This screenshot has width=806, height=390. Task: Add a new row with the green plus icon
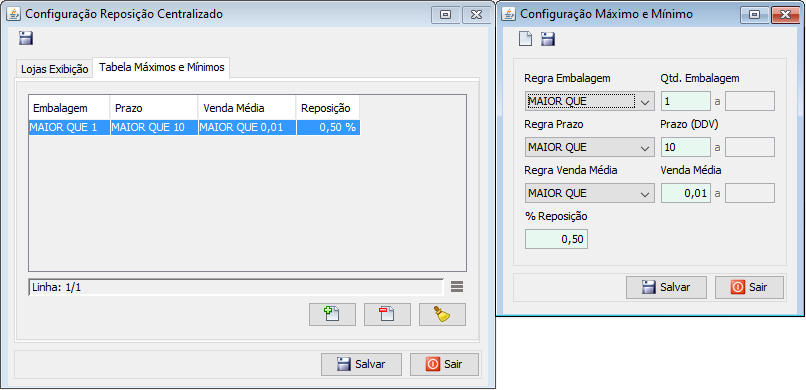pyautogui.click(x=332, y=314)
